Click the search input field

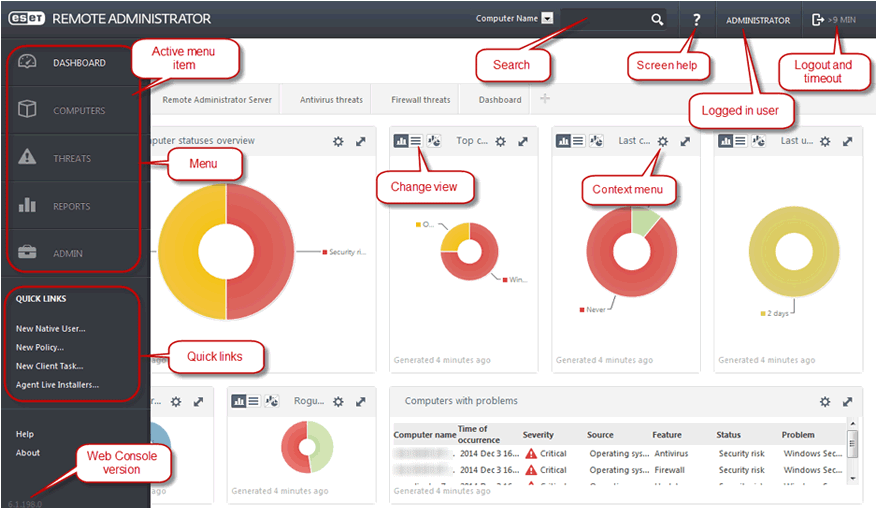point(605,19)
